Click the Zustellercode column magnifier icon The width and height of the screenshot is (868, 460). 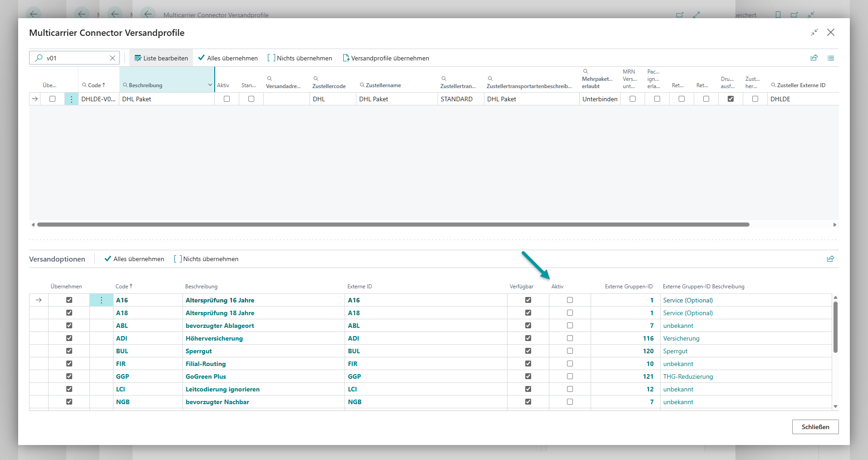(x=316, y=79)
